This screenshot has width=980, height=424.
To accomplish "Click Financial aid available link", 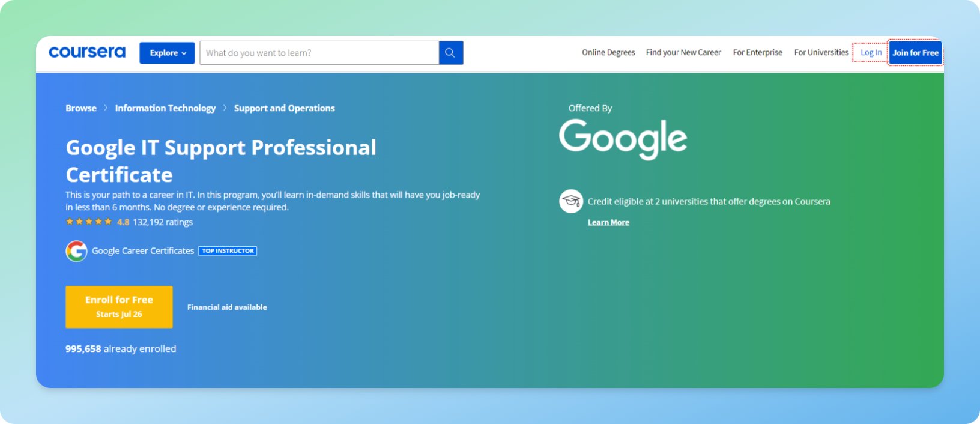I will coord(227,307).
